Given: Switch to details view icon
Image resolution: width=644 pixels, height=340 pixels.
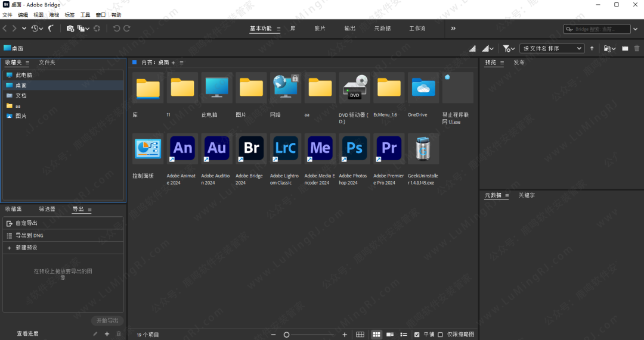Looking at the screenshot, I should [390, 335].
